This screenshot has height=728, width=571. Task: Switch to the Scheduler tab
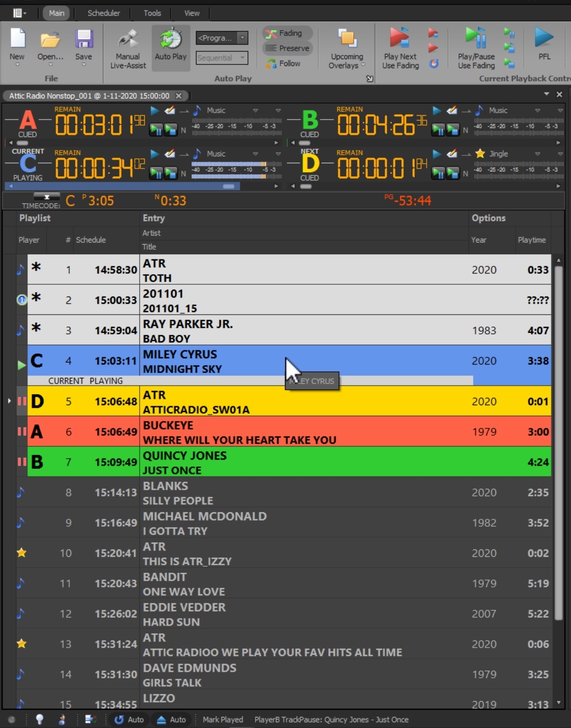pyautogui.click(x=104, y=13)
